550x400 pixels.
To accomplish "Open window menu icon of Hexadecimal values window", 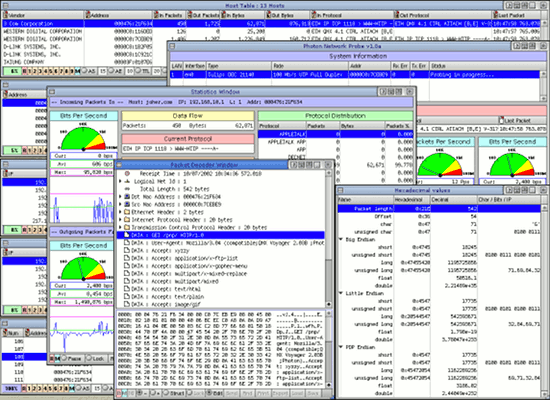I will pyautogui.click(x=340, y=190).
